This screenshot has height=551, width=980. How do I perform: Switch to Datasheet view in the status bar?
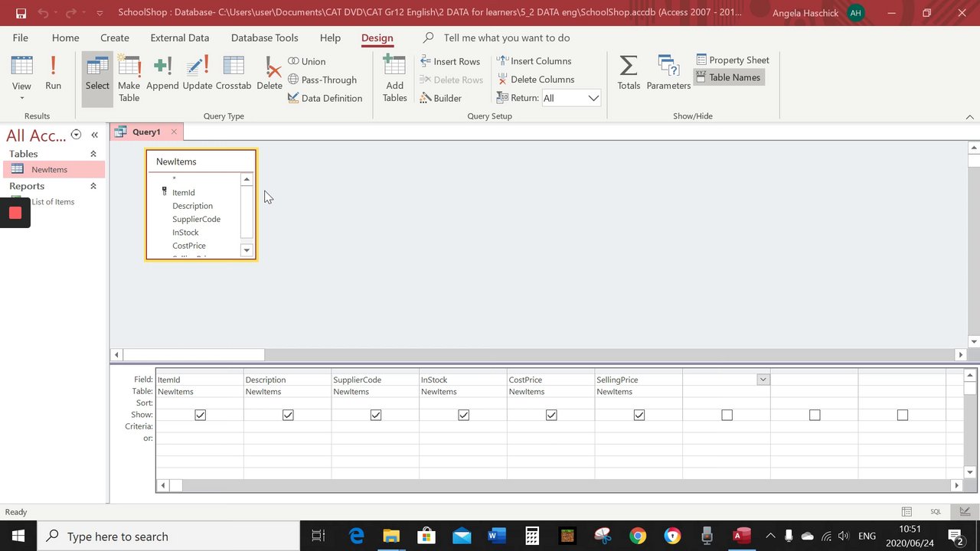pyautogui.click(x=906, y=512)
